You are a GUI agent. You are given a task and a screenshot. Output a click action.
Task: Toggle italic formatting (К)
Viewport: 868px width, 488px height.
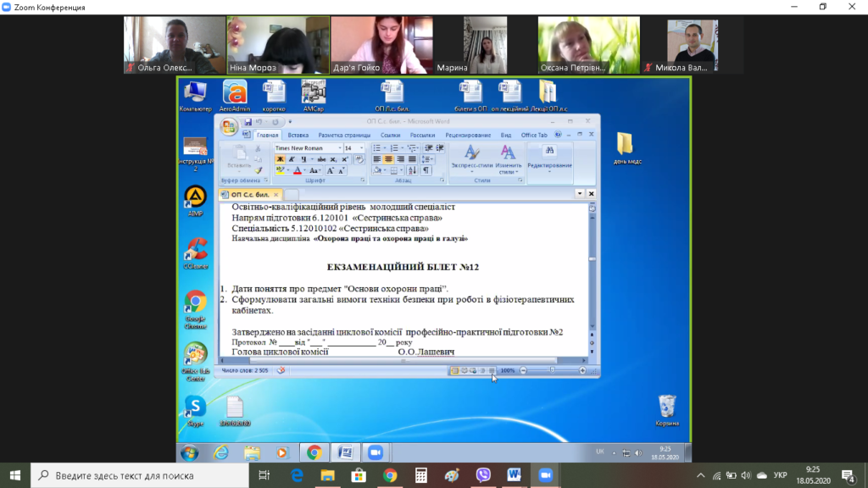coord(290,159)
